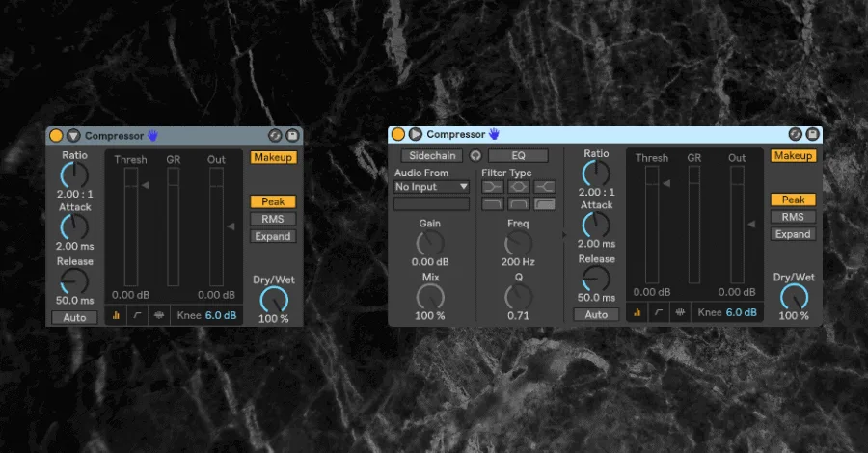Screen dimensions: 868x453
Task: Click the sidechain EQ Q knob
Action: (518, 297)
